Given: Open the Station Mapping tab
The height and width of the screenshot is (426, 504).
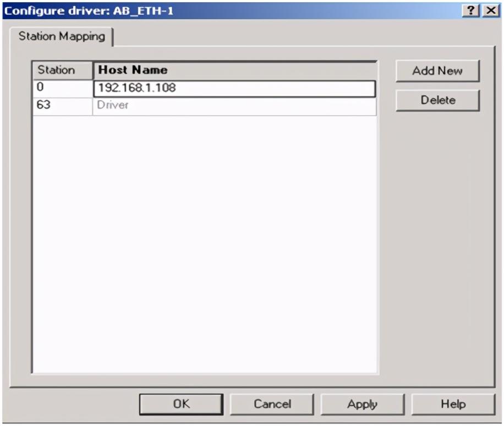Looking at the screenshot, I should 62,36.
